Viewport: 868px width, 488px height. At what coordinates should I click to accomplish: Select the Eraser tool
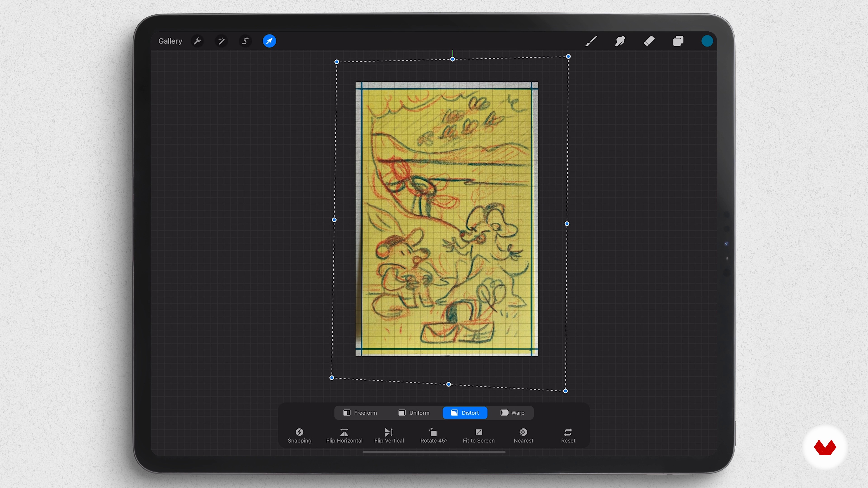click(649, 41)
